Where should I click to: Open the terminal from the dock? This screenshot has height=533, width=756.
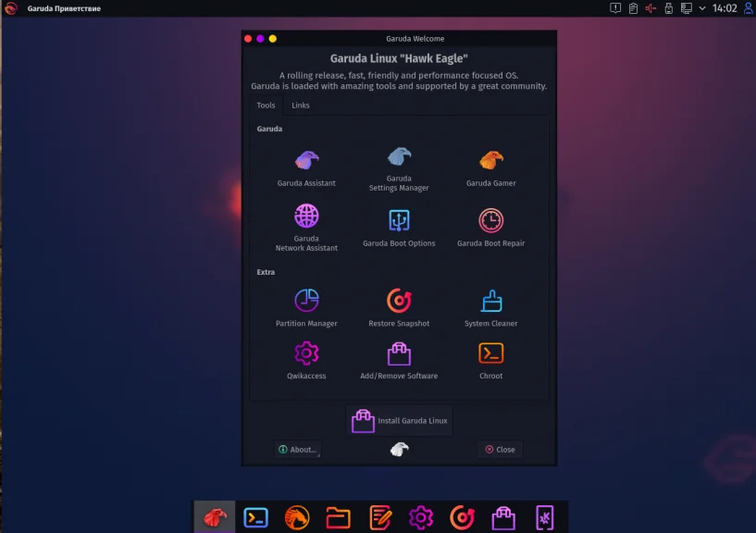pyautogui.click(x=254, y=517)
